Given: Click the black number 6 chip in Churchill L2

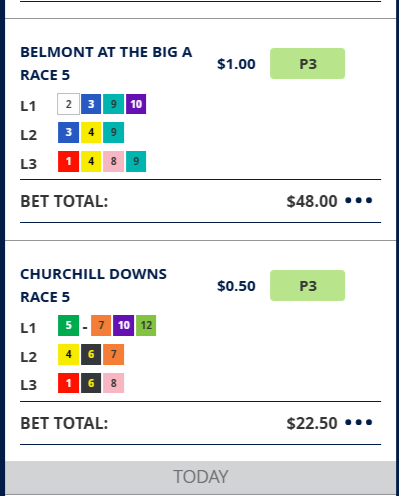Looking at the screenshot, I should tap(91, 354).
